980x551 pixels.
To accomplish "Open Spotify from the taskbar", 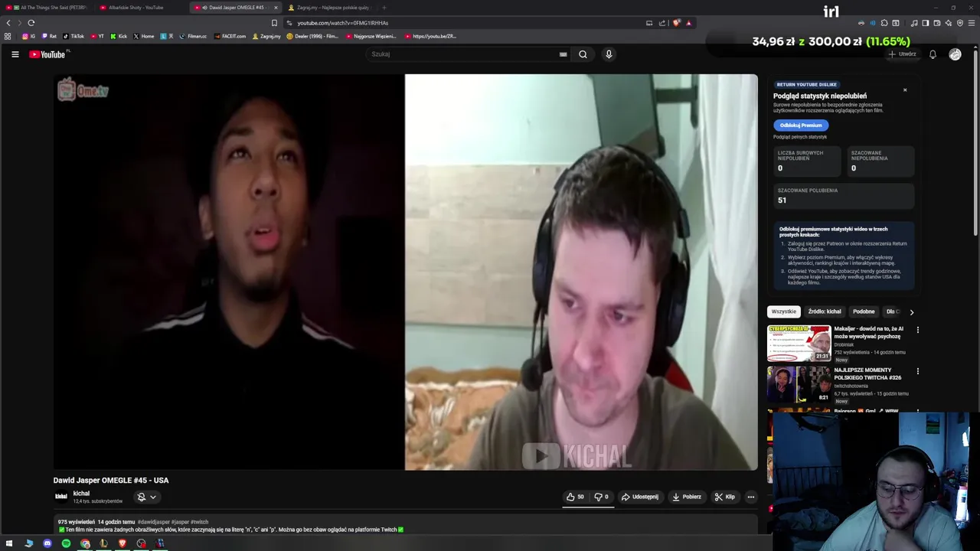I will coord(66,543).
